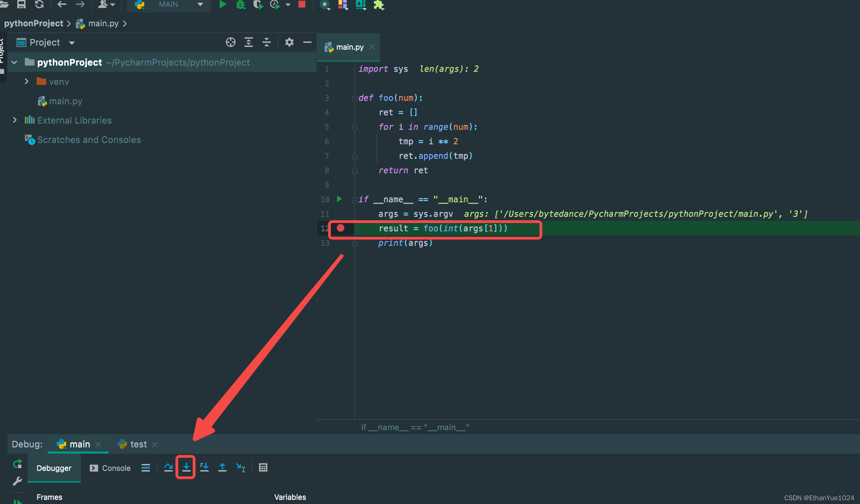Click the Run to Cursor icon

coord(241,467)
